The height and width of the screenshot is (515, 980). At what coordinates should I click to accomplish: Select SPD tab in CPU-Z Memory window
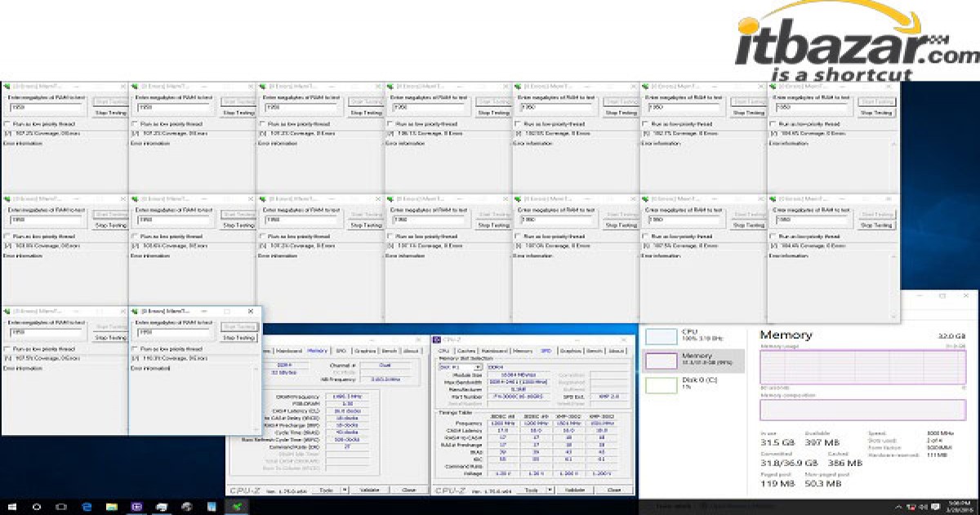point(341,351)
